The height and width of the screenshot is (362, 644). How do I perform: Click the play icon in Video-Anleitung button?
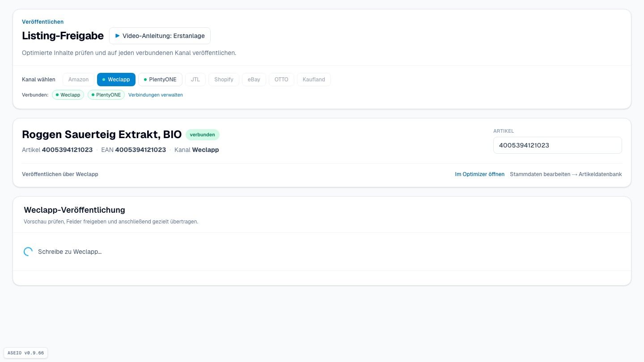(x=117, y=36)
